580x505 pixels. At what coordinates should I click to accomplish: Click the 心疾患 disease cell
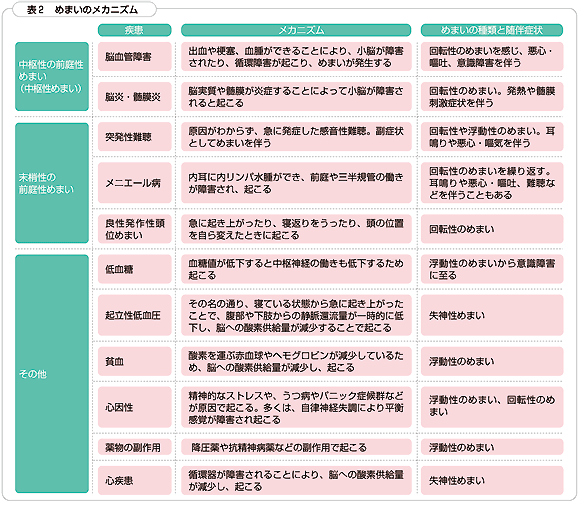[134, 480]
